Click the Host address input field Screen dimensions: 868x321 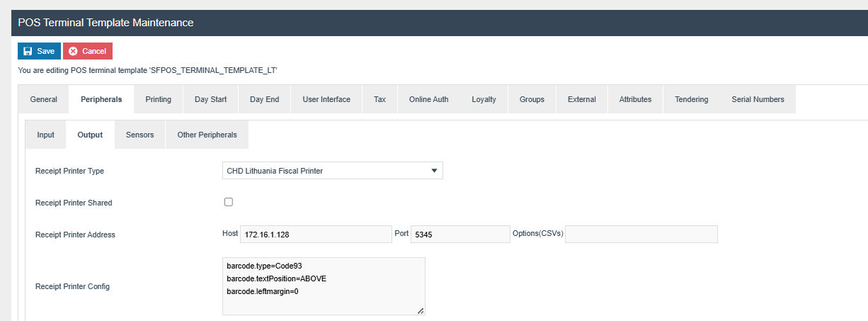[316, 235]
